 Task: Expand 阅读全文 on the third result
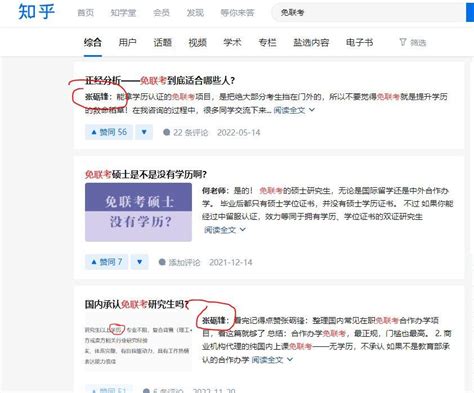click(267, 360)
